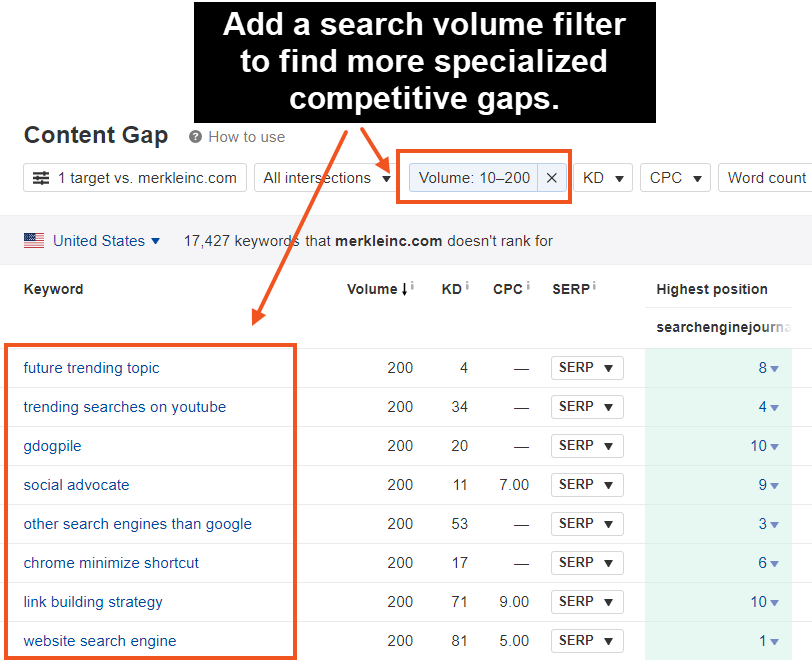812x660 pixels.
Task: Click the KD column info icon
Action: [x=468, y=287]
